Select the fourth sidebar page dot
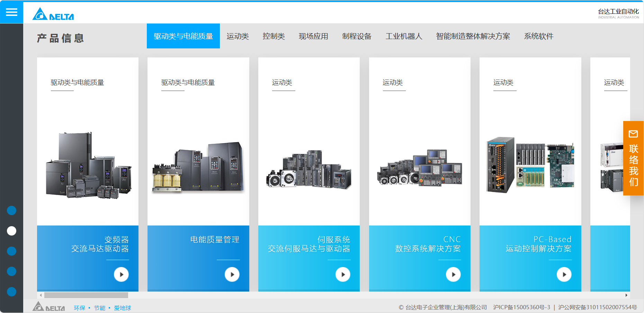This screenshot has width=644, height=313. click(12, 271)
